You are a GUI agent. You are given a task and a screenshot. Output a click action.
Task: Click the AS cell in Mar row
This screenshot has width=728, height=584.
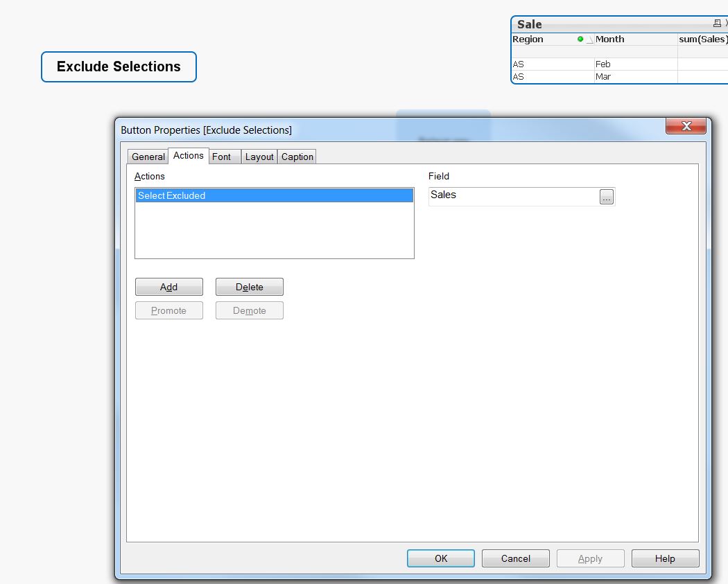(x=553, y=76)
